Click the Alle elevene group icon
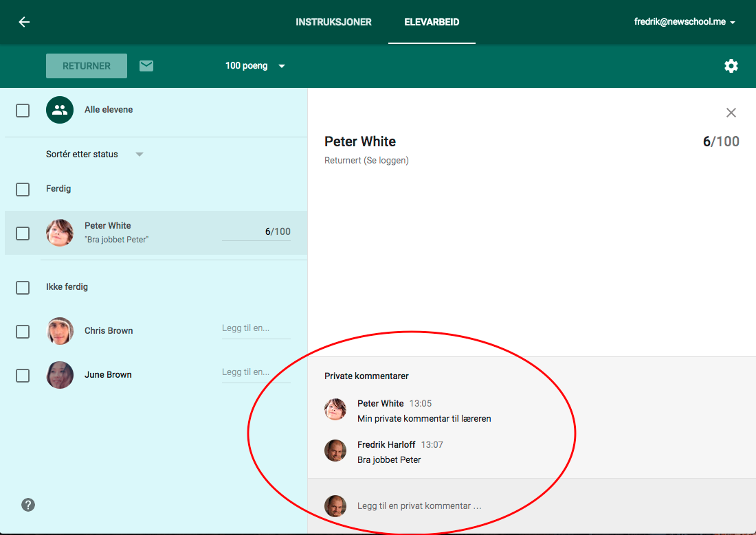The height and width of the screenshot is (535, 756). [x=60, y=110]
